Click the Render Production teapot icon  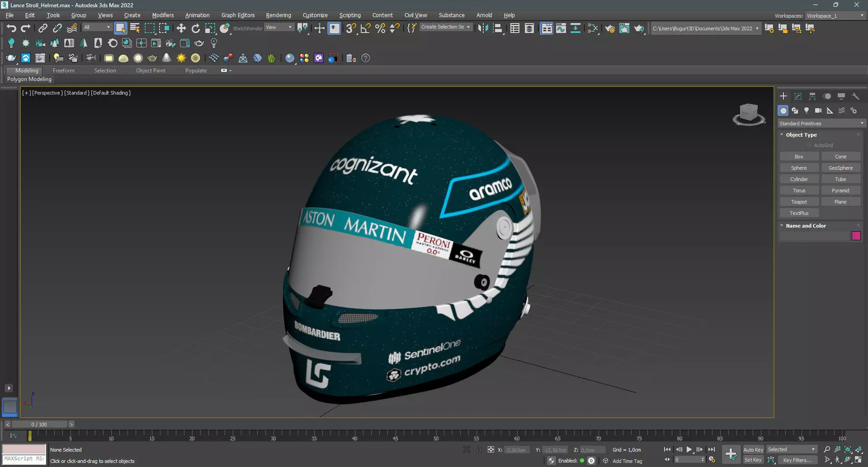[x=639, y=29]
